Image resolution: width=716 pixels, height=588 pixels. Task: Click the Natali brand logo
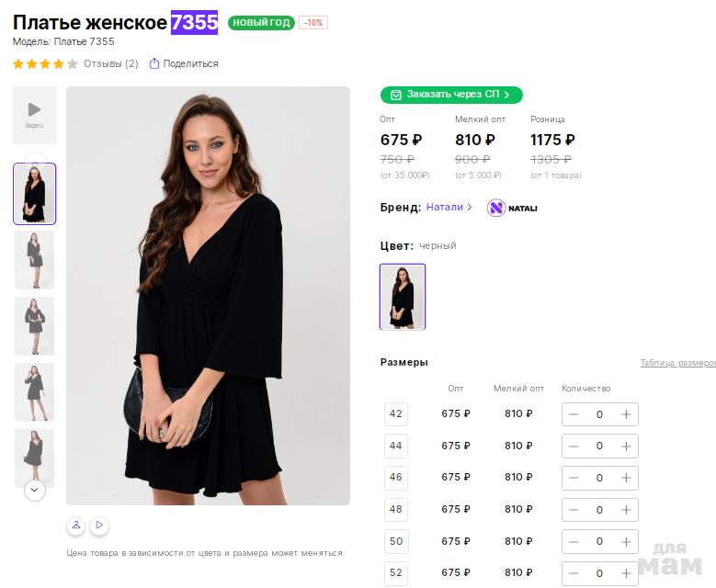(512, 208)
